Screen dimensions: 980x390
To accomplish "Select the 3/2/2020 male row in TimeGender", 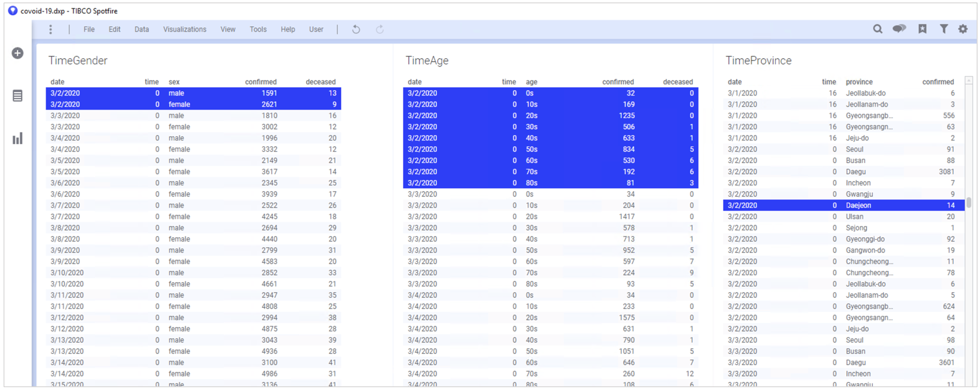I will point(193,93).
